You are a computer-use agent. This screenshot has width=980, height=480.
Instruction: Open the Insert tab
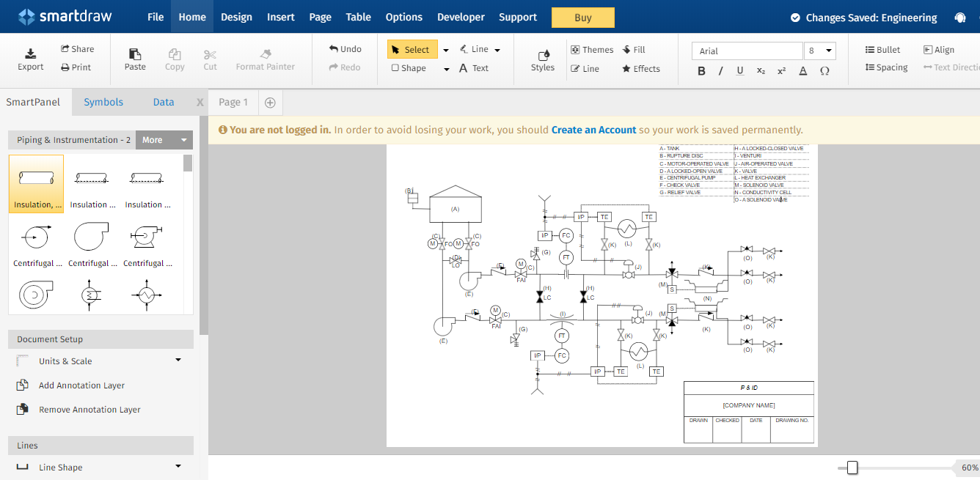281,17
